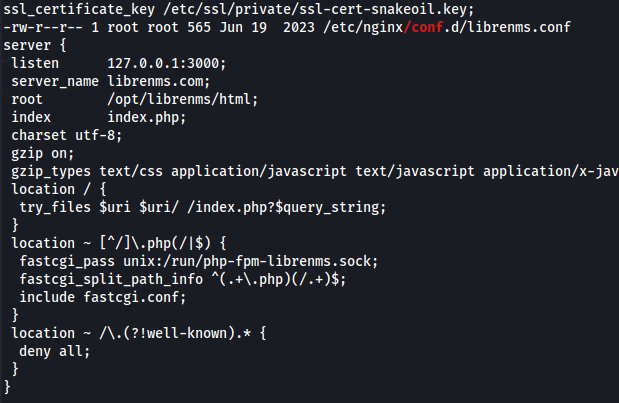Click the try_files directive word

55,207
